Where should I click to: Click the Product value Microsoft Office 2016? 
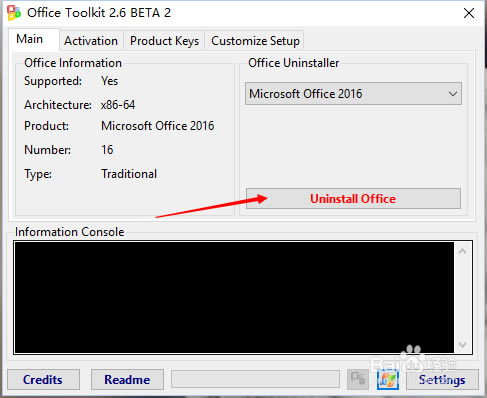[158, 126]
